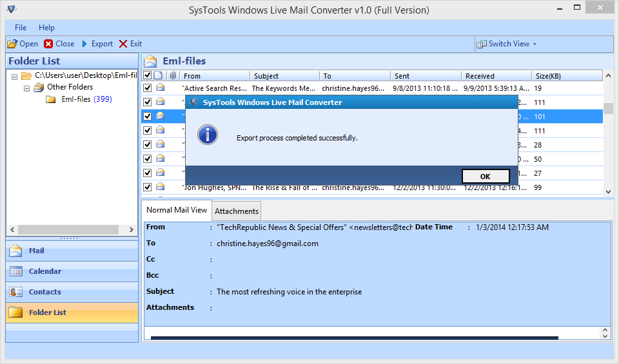Uncheck the 27 KB email row checkbox

coord(147,173)
